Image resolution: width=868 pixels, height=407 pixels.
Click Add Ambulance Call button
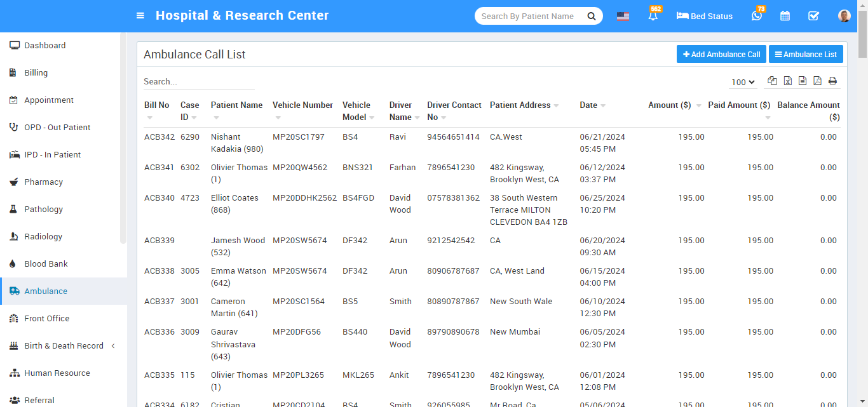(x=721, y=55)
